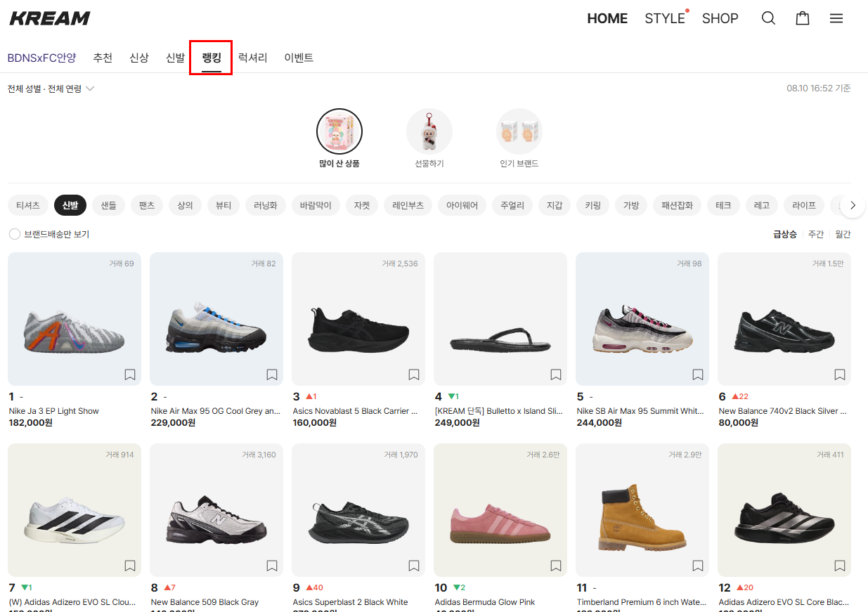Image resolution: width=868 pixels, height=612 pixels.
Task: Select the 테크 category chip
Action: click(723, 205)
